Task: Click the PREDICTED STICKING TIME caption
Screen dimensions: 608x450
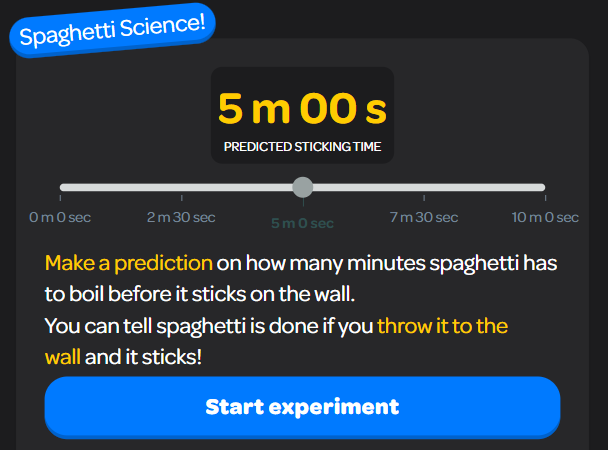Action: click(302, 147)
